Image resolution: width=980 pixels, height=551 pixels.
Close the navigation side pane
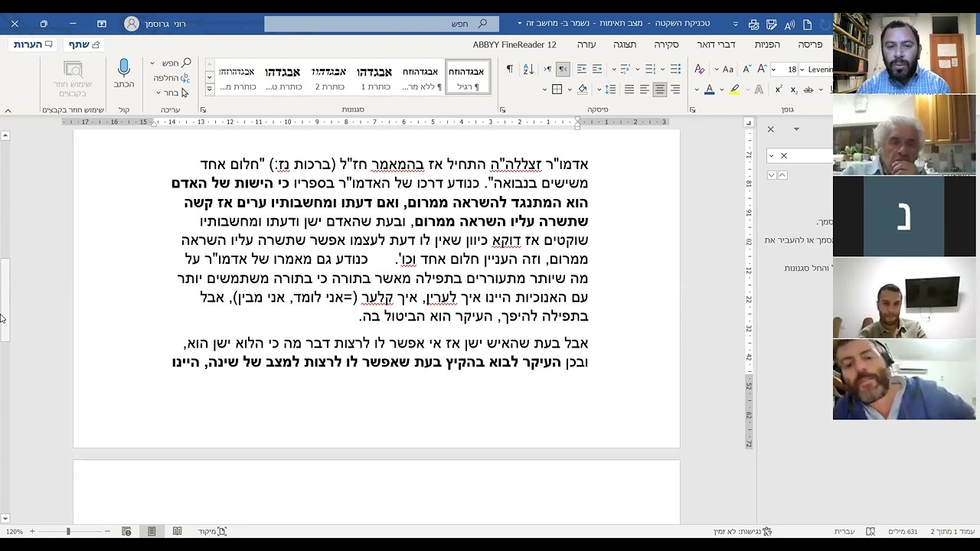click(x=771, y=129)
